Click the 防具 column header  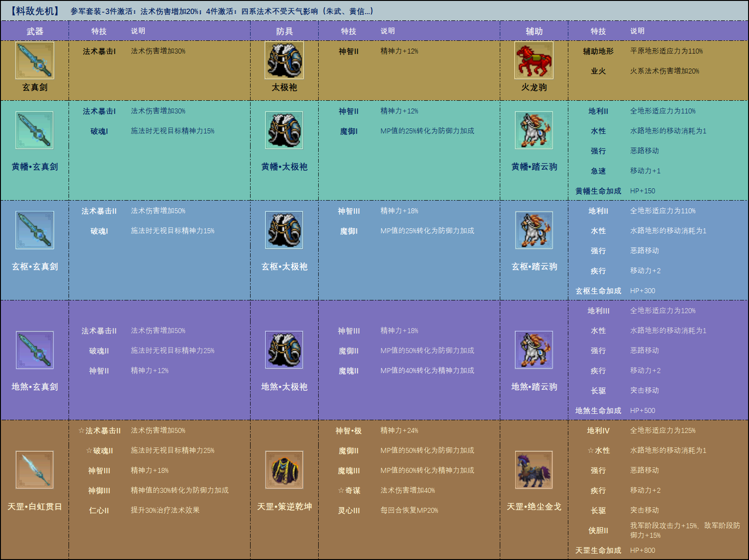(285, 31)
